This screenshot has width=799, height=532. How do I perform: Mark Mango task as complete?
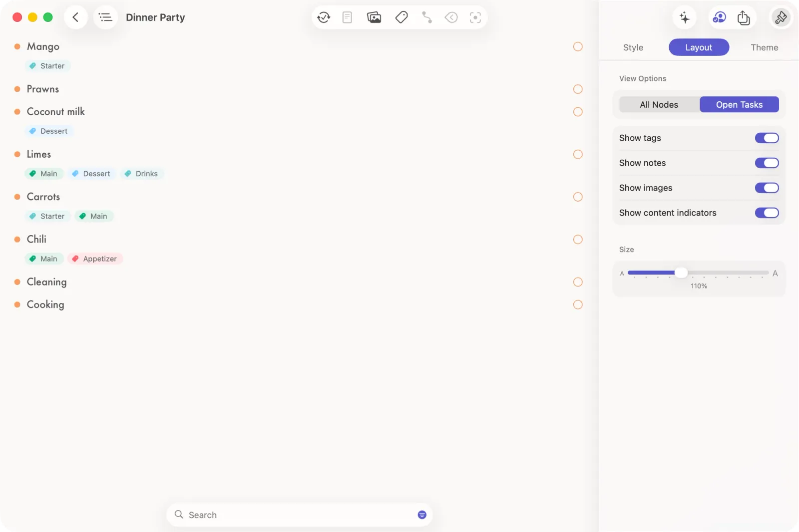578,46
